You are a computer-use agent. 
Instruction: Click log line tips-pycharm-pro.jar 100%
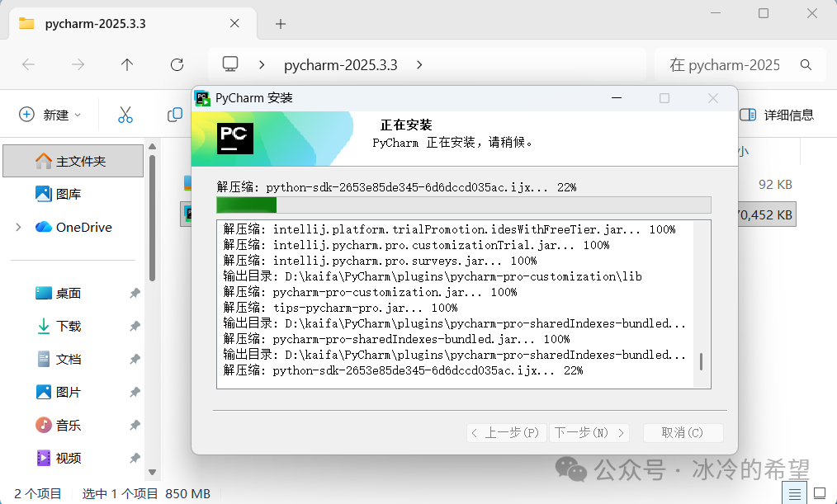pyautogui.click(x=341, y=308)
